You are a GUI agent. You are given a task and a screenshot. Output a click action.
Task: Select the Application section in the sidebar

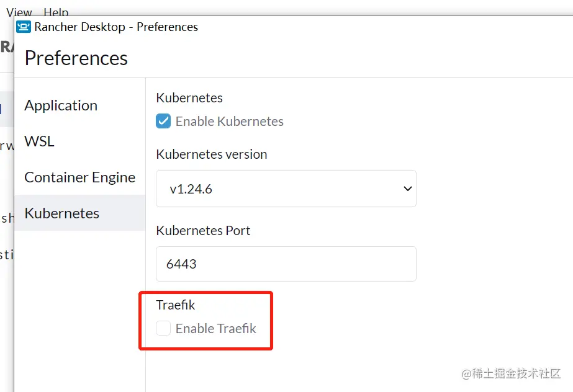[x=60, y=105]
